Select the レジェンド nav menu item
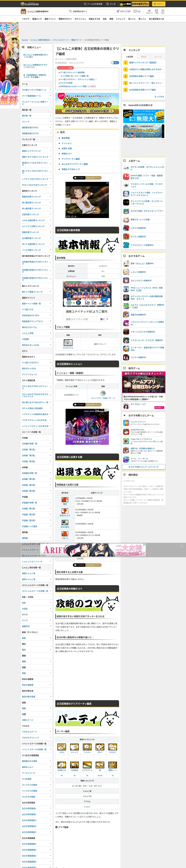The image size is (186, 868). click(x=121, y=19)
